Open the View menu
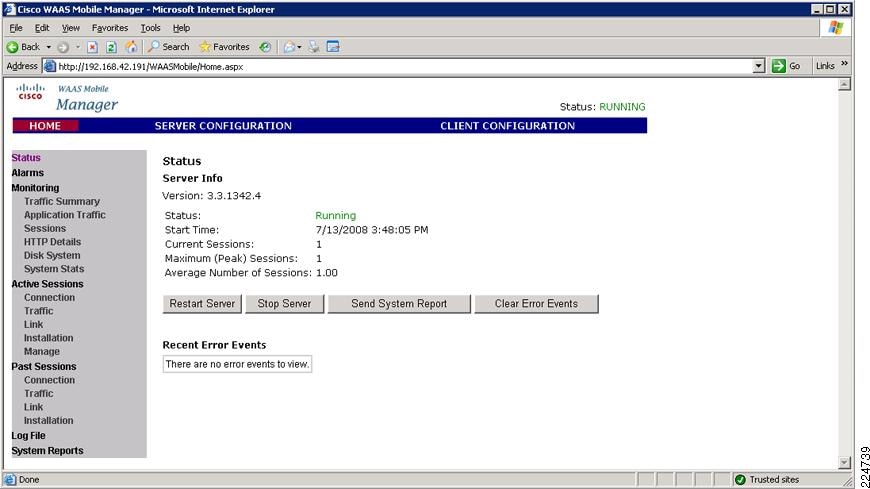 point(70,28)
